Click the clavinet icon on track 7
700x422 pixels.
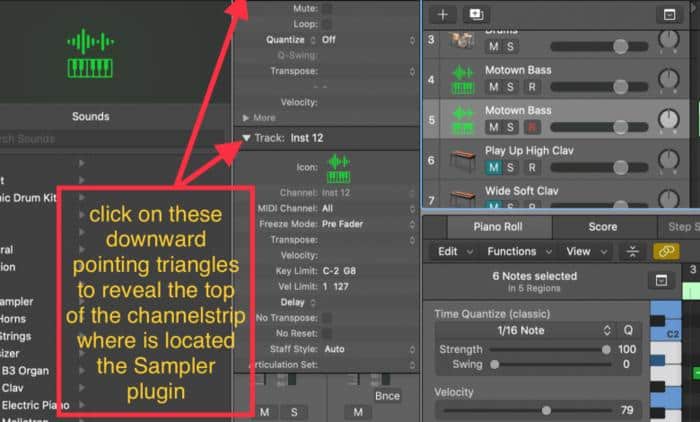coord(462,197)
